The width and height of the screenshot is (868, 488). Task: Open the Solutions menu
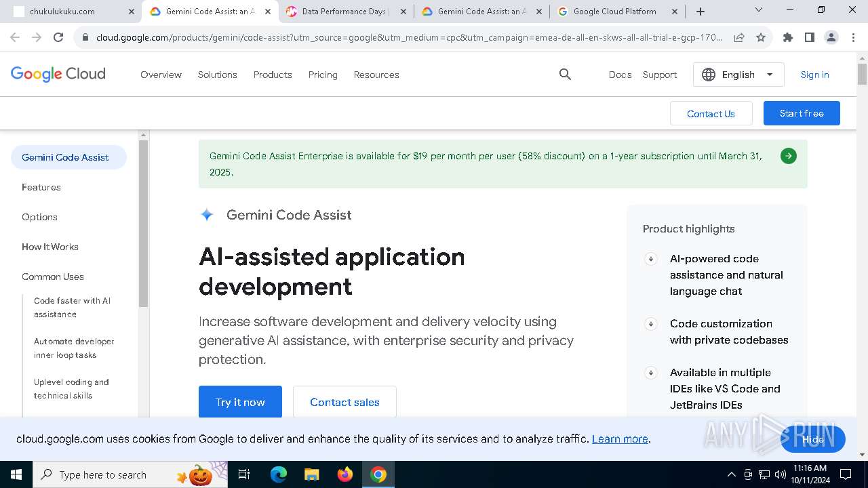point(217,75)
